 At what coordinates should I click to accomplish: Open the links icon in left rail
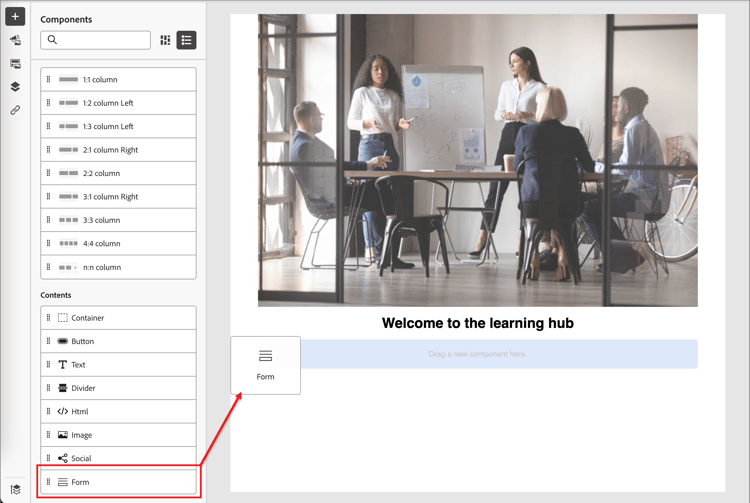15,110
